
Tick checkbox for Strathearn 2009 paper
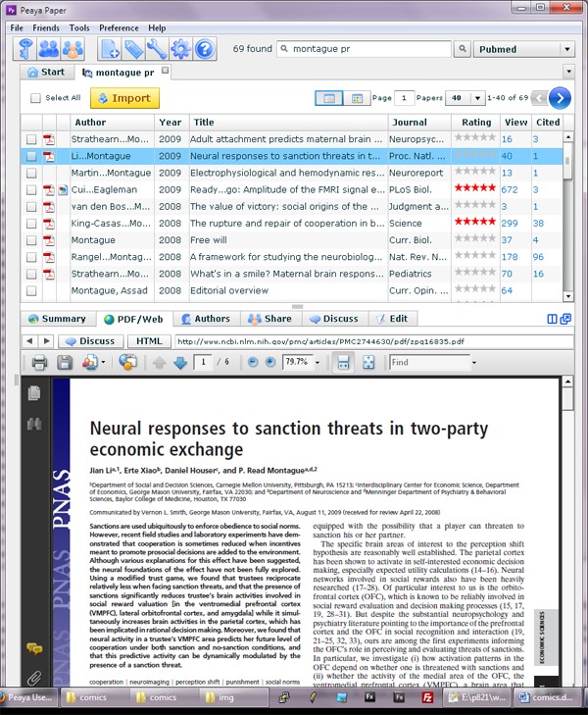point(31,139)
